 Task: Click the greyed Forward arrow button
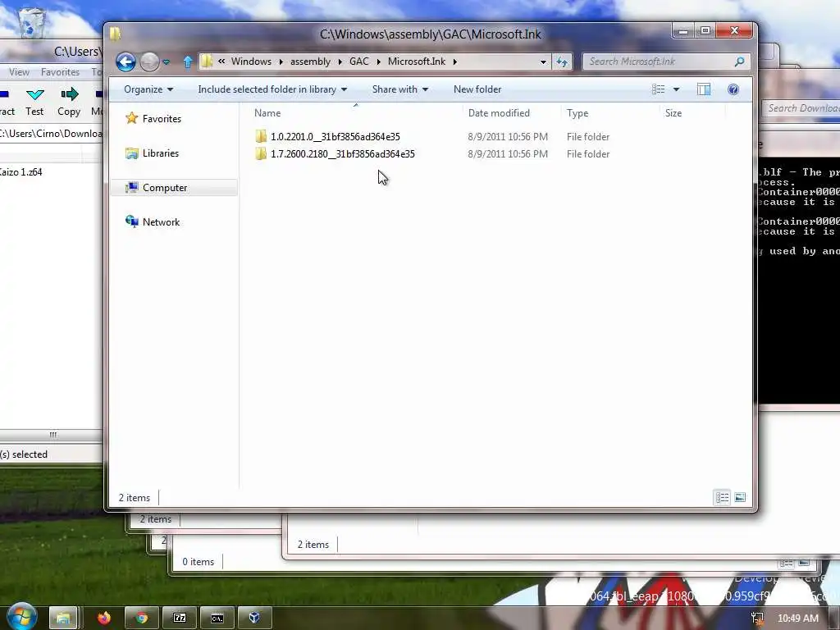tap(149, 62)
